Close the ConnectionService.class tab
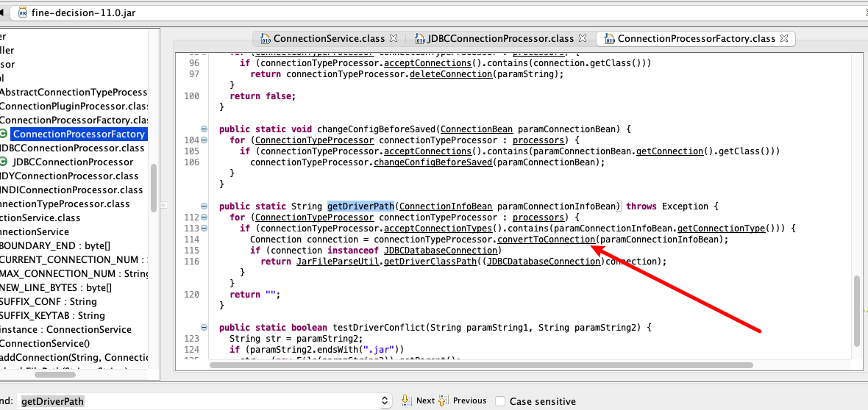 pyautogui.click(x=393, y=38)
